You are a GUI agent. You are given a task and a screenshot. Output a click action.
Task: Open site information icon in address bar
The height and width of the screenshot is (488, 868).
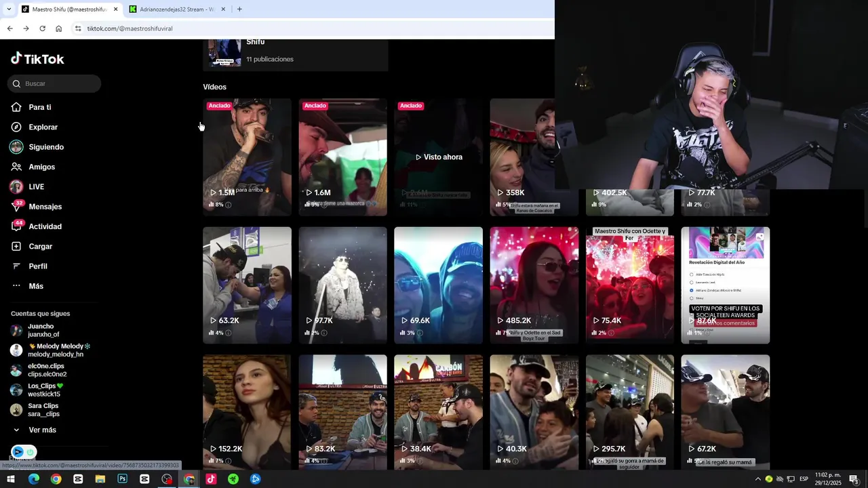pyautogui.click(x=78, y=28)
